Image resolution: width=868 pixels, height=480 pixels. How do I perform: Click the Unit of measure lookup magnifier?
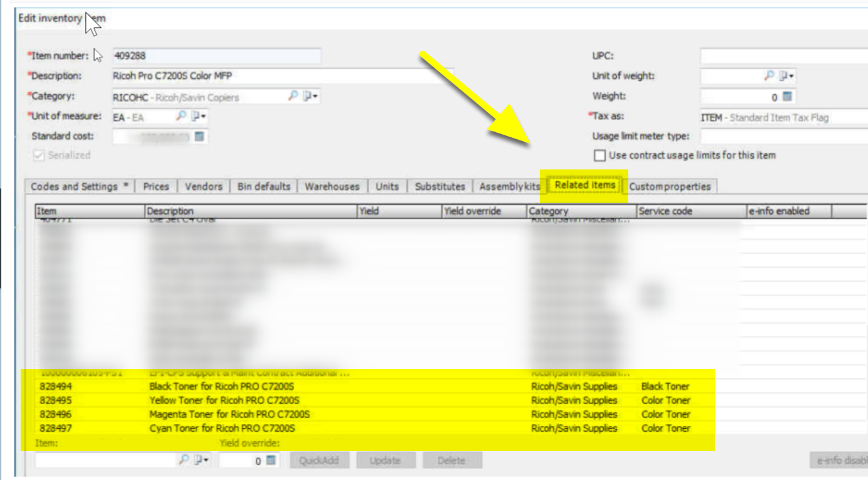point(181,117)
